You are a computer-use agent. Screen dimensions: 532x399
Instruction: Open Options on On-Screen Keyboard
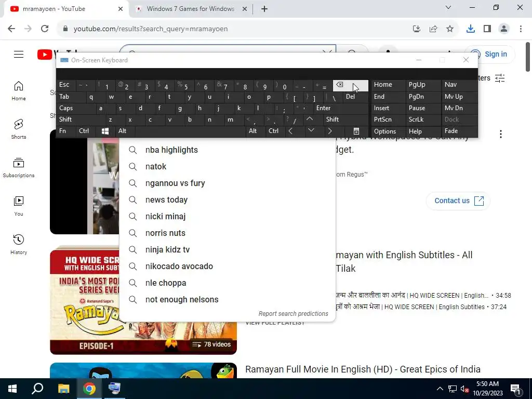click(x=389, y=131)
